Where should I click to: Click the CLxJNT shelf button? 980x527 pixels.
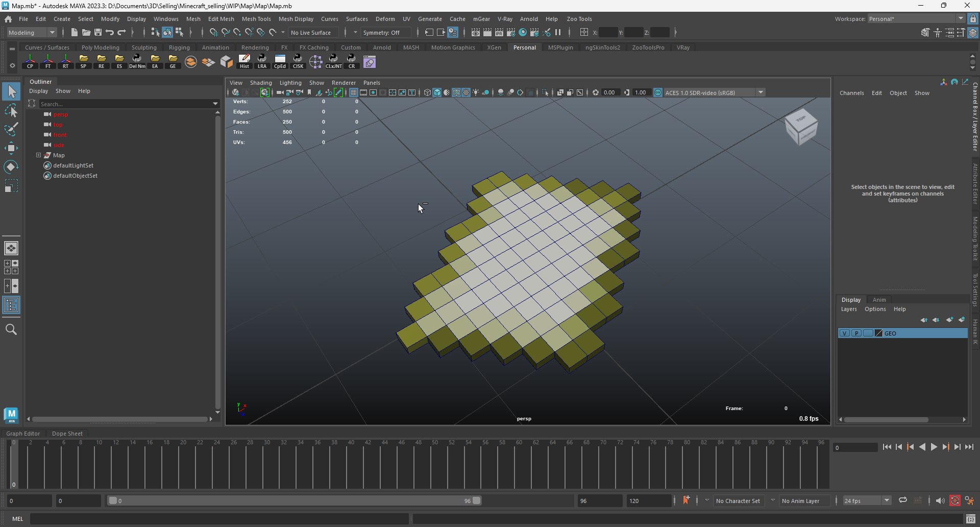click(334, 62)
